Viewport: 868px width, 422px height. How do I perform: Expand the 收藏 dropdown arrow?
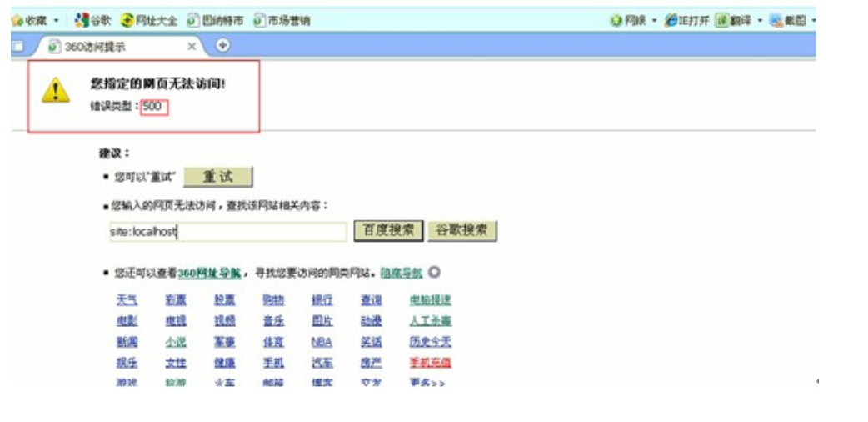coord(56,20)
